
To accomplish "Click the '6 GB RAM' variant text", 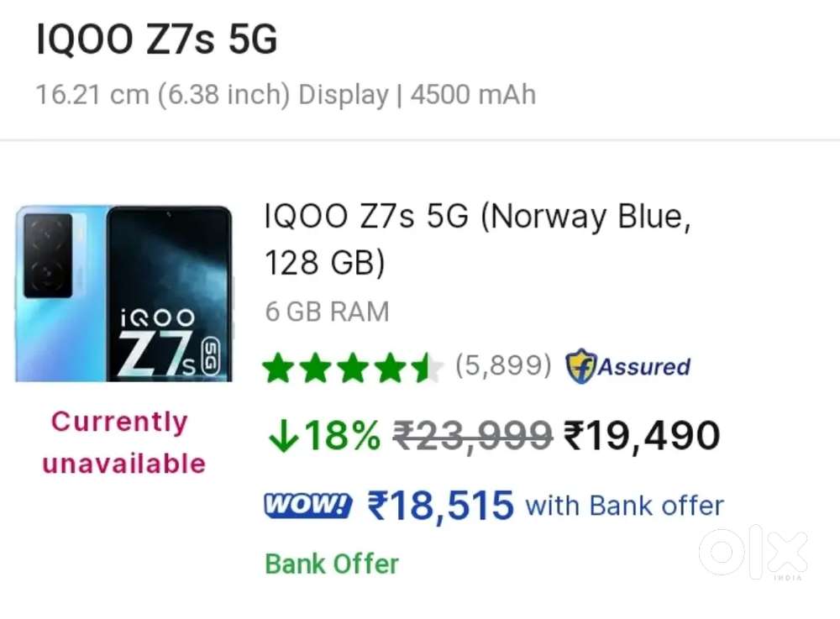I will [328, 312].
